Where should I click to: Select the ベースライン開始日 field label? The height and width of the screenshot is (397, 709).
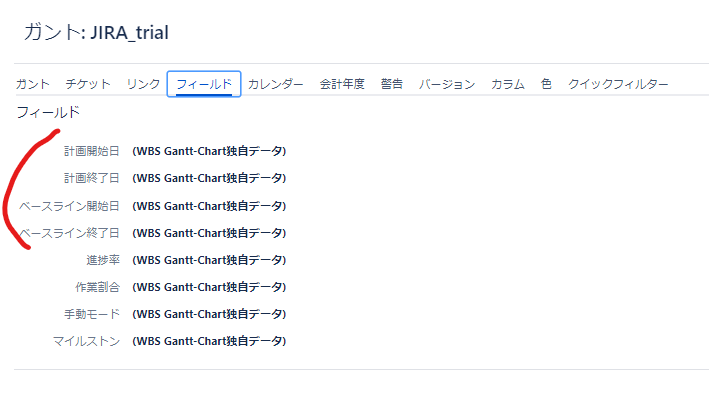(x=69, y=206)
